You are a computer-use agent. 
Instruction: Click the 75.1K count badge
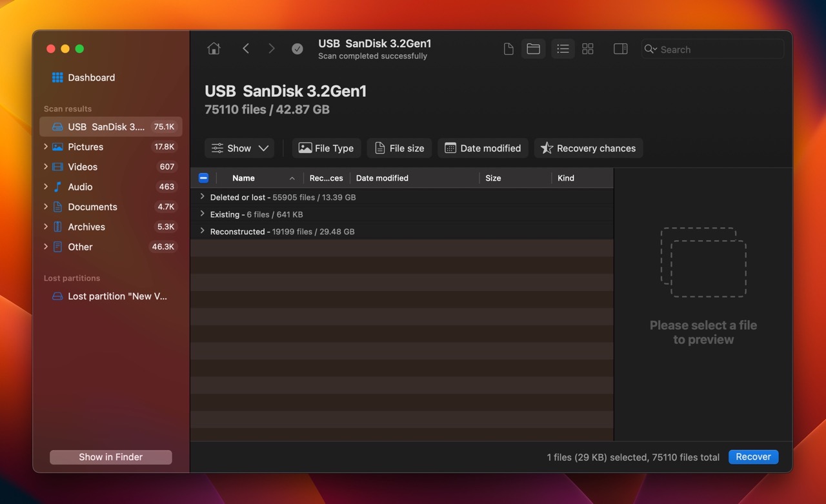tap(164, 126)
